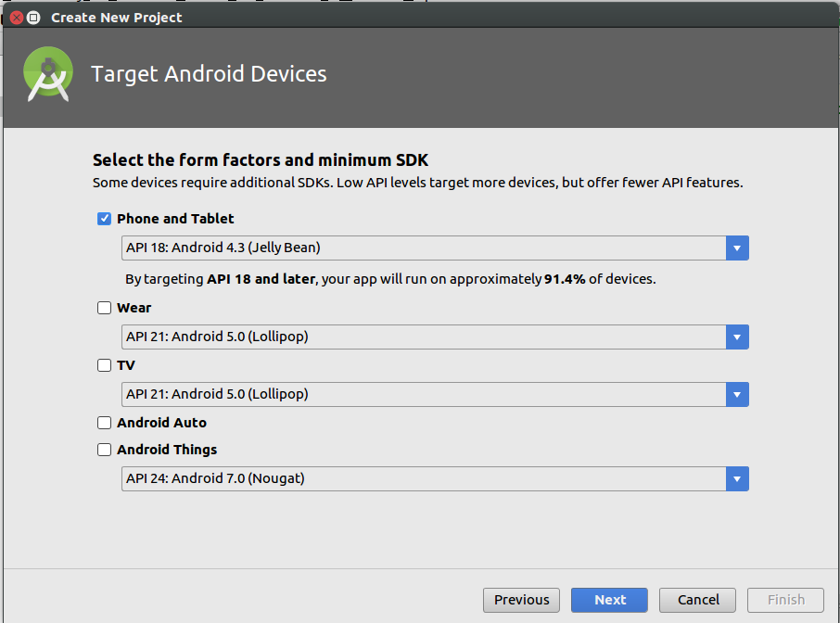Select the 'API 24: Android 7.0 (Nougat)' field
The height and width of the screenshot is (623, 840).
435,479
